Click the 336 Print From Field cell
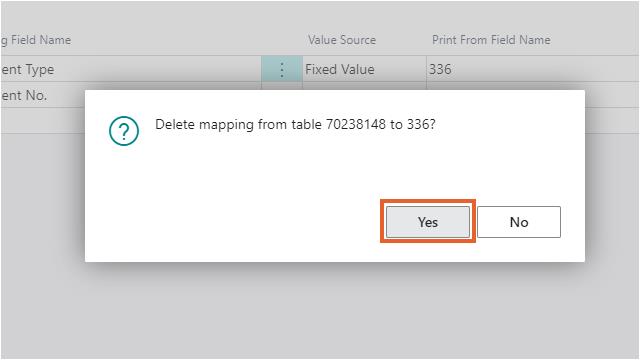640x360 pixels. pyautogui.click(x=533, y=69)
